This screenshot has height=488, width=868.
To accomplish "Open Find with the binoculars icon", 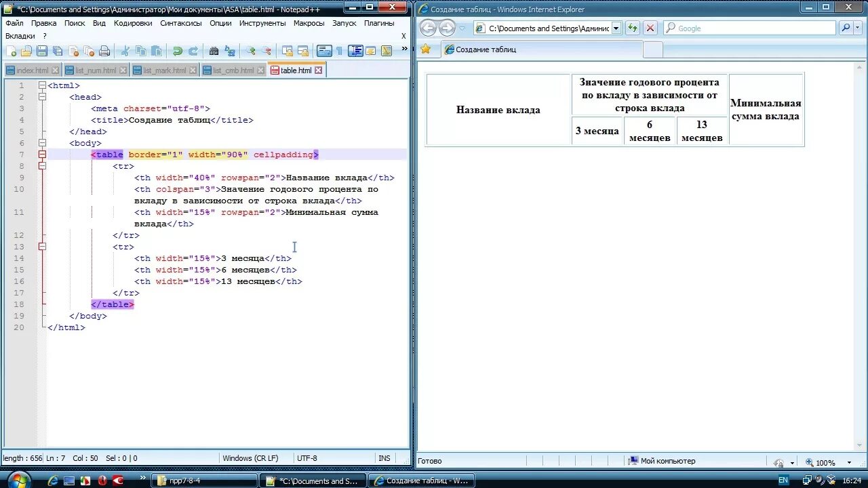I will point(214,51).
